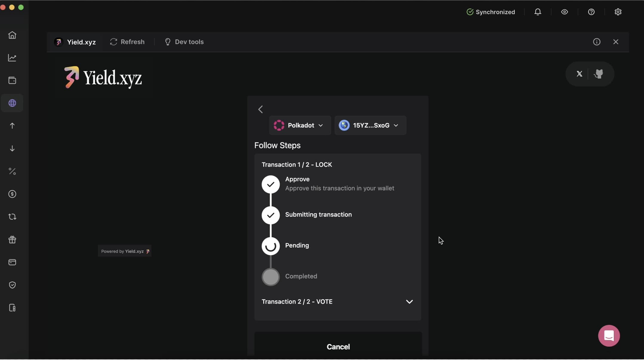Open the Swap arrows sidebar icon
The image size is (644, 360).
pyautogui.click(x=12, y=217)
